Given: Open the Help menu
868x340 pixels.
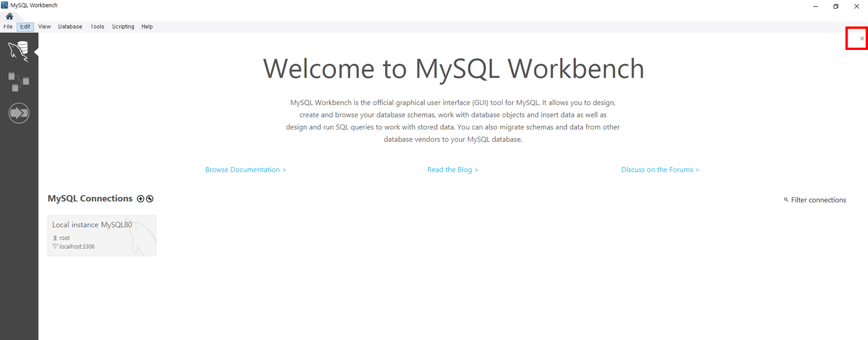Looking at the screenshot, I should 147,26.
